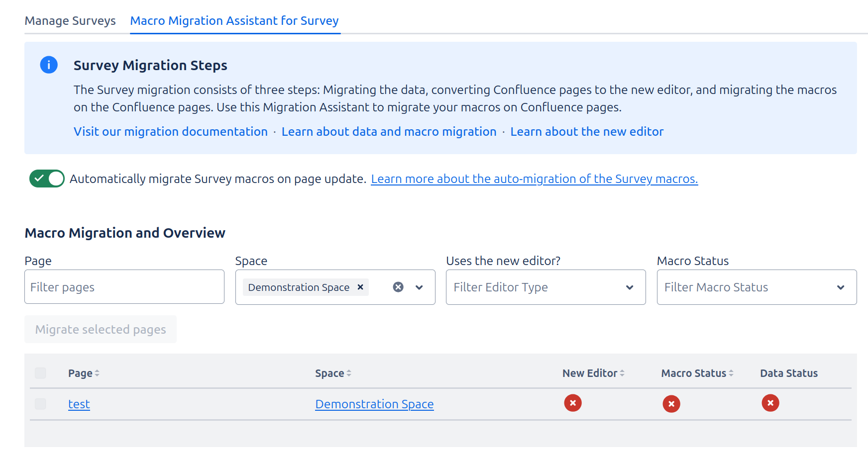
Task: Click the New Editor red error icon
Action: click(x=572, y=403)
